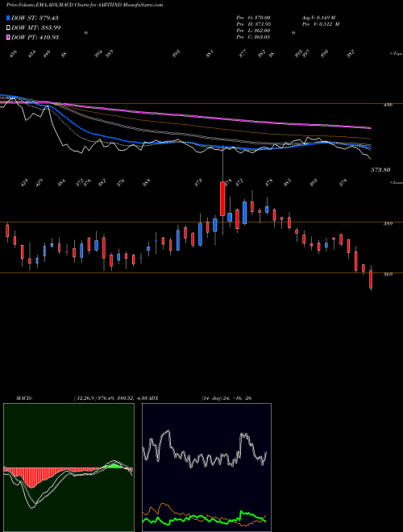Screen dimensions: 403x532
Task: Click the 'Pre O: 370.00' value
Action: tap(253, 18)
